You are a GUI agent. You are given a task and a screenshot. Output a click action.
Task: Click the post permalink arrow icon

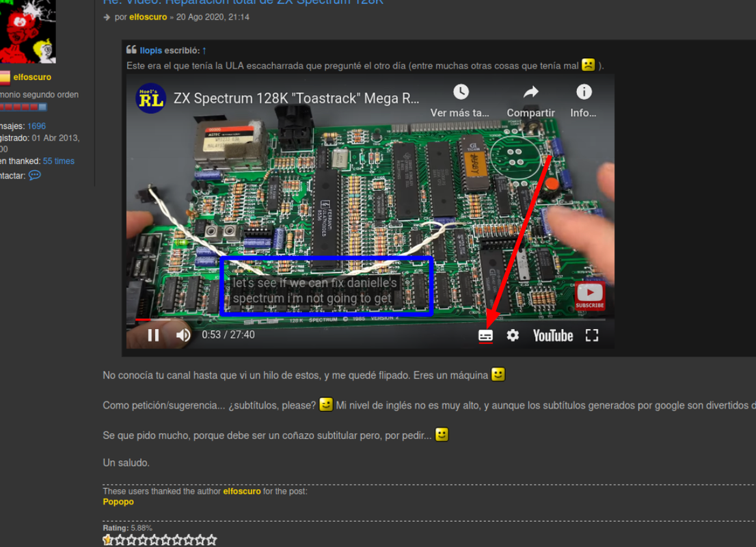click(x=107, y=17)
